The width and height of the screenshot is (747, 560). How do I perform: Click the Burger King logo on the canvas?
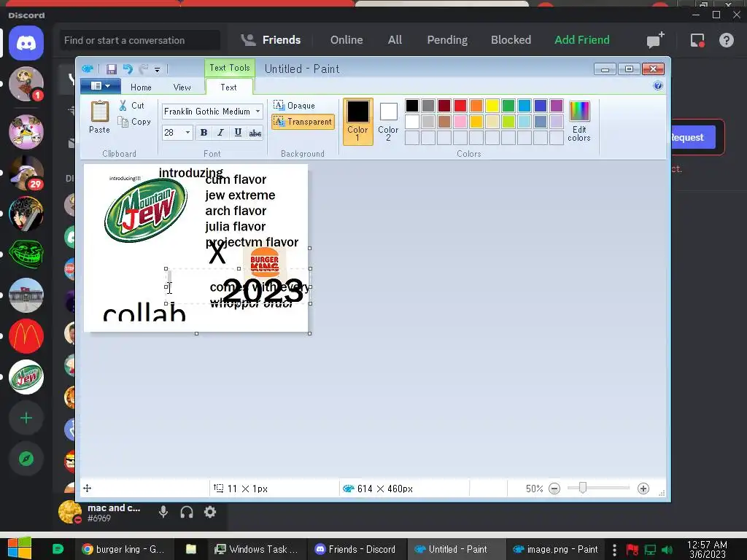264,262
